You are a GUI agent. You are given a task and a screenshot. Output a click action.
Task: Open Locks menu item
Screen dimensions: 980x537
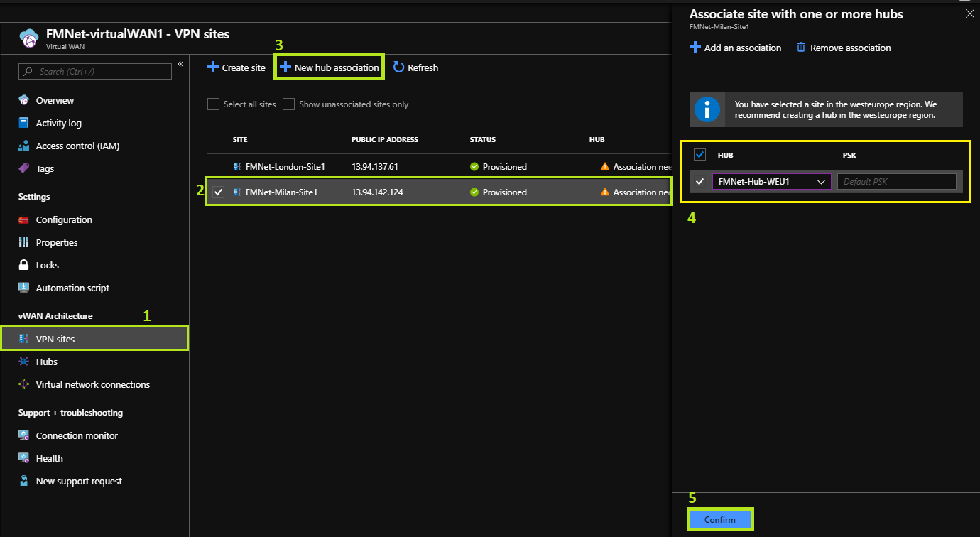48,265
